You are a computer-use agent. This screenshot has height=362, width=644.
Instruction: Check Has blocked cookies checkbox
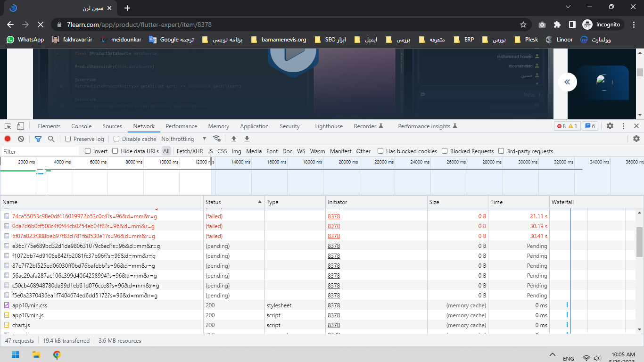[380, 151]
